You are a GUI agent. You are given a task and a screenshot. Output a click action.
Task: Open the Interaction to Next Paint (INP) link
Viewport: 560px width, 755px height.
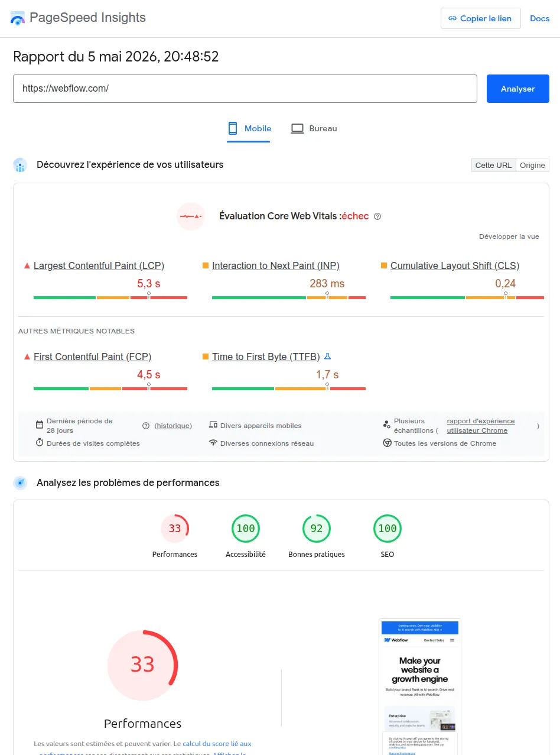pos(276,266)
